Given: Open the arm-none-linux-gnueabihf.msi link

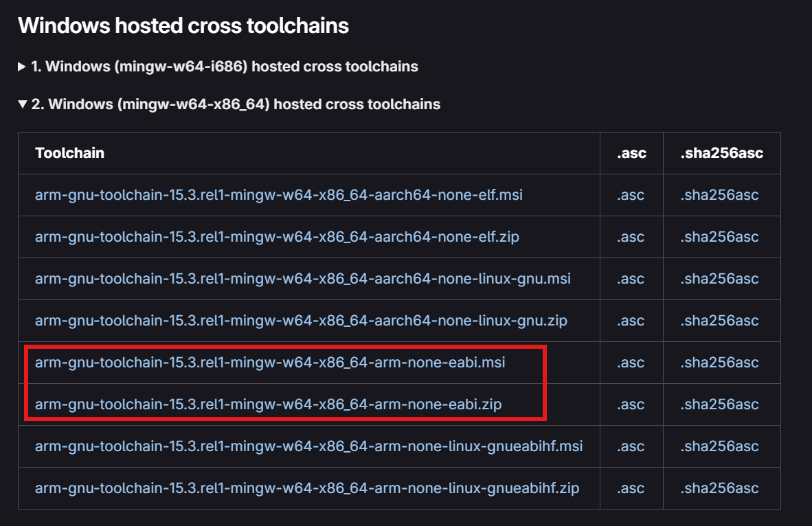Looking at the screenshot, I should (x=308, y=446).
